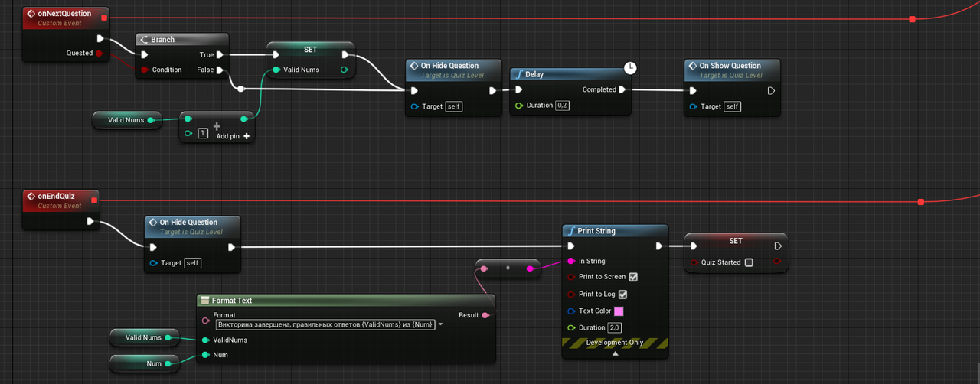The image size is (980, 384).
Task: Click the onEndQuiz event's title icon
Action: pyautogui.click(x=30, y=196)
